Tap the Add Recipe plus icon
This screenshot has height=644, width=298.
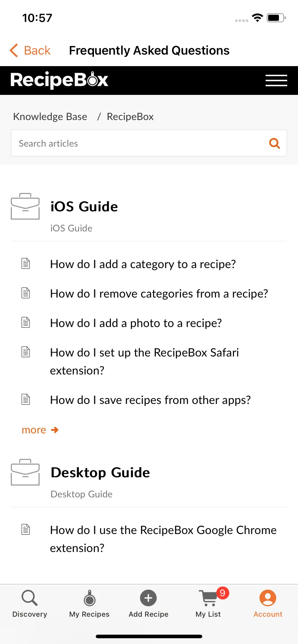[148, 598]
